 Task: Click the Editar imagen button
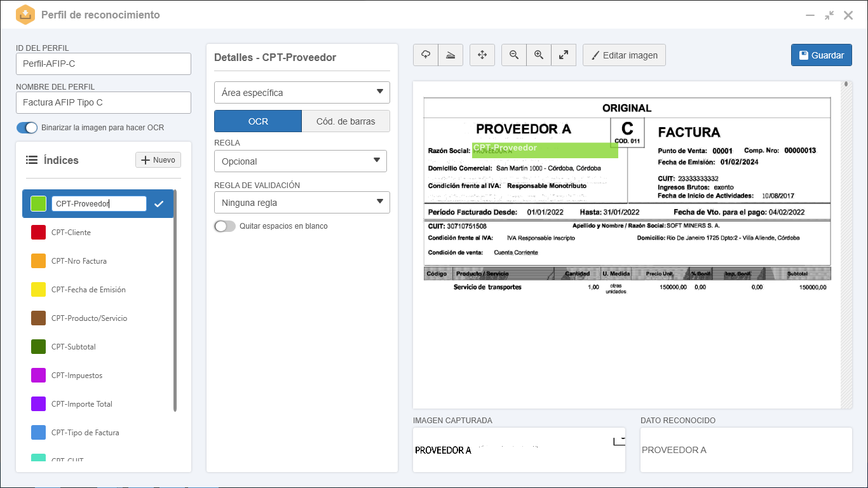click(624, 55)
